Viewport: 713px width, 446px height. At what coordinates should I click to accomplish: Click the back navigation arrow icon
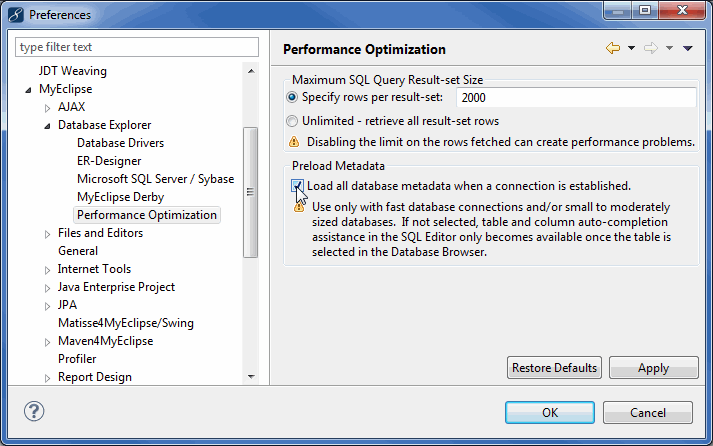tap(612, 49)
